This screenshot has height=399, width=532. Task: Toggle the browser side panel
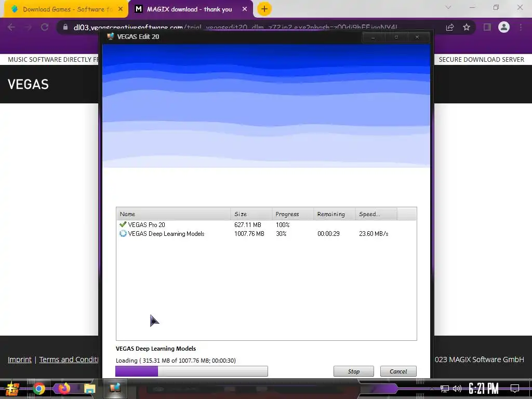(487, 27)
